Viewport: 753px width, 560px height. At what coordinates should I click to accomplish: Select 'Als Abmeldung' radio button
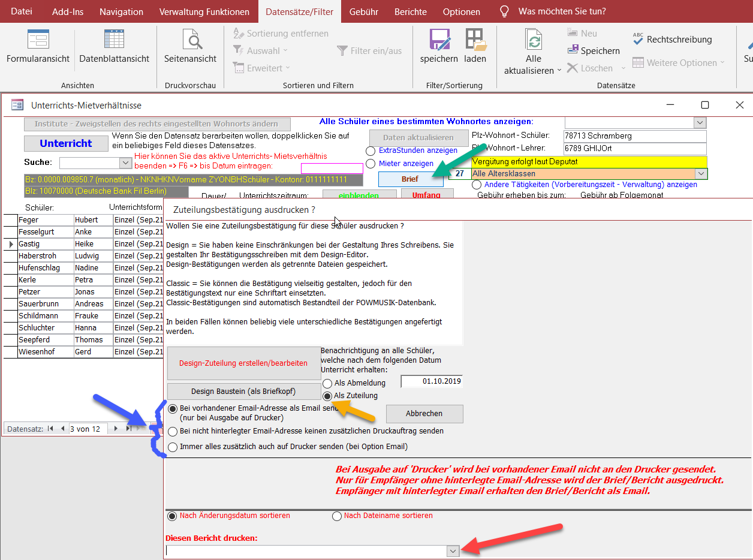(327, 383)
